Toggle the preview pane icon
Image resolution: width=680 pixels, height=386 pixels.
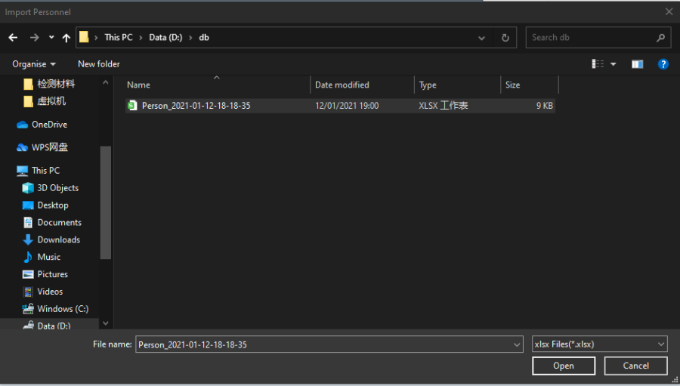637,64
